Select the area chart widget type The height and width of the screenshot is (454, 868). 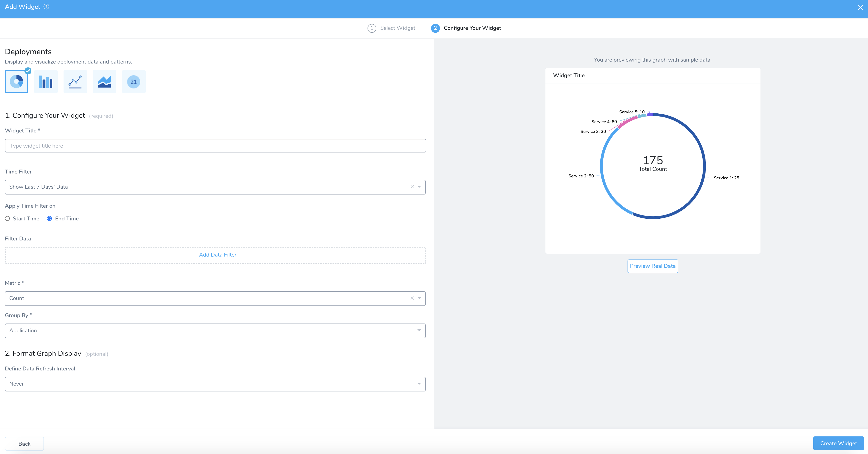click(x=104, y=82)
